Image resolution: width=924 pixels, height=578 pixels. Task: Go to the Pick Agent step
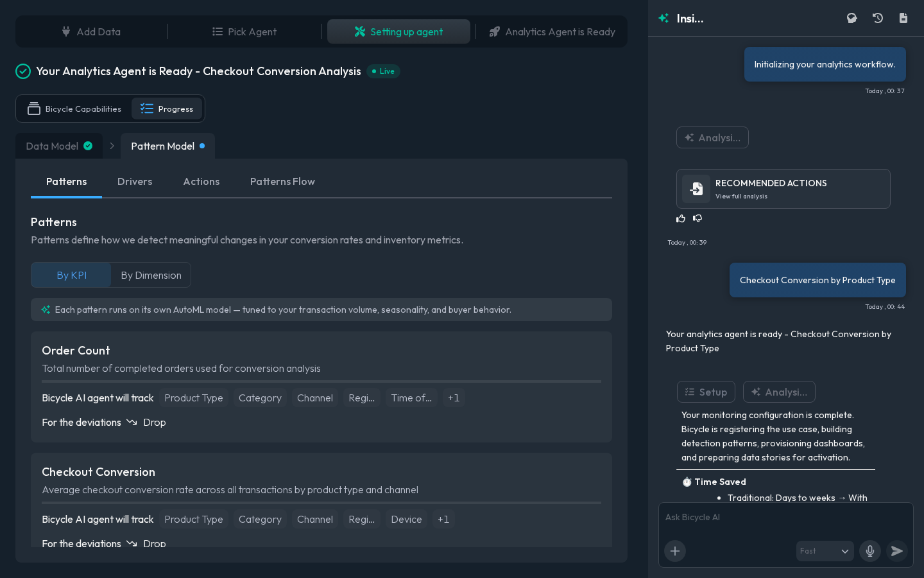click(x=244, y=31)
